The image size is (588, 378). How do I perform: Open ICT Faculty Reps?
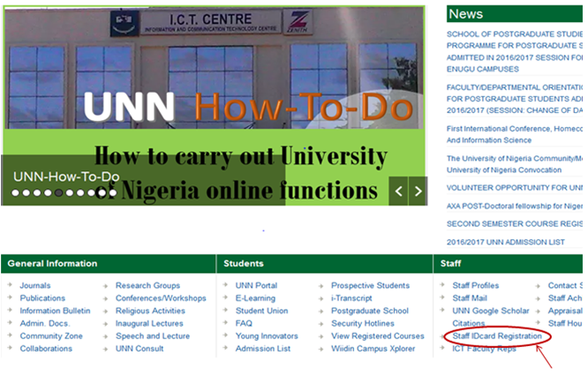(484, 349)
